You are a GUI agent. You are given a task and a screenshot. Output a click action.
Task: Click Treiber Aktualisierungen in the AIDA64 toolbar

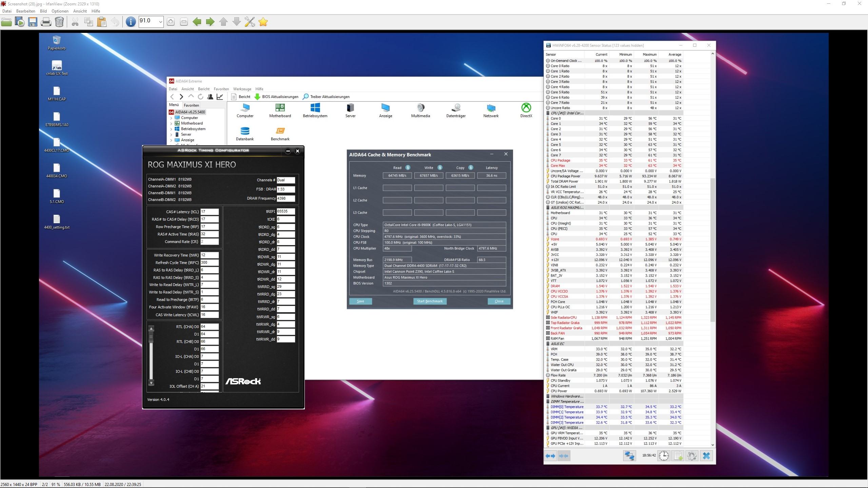[x=326, y=97]
